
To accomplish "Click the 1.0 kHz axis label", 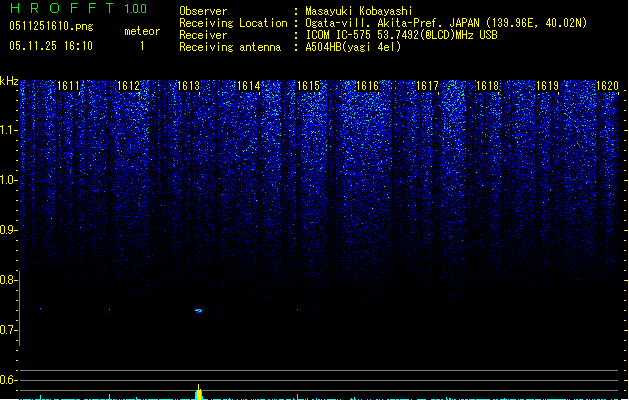I will [8, 180].
